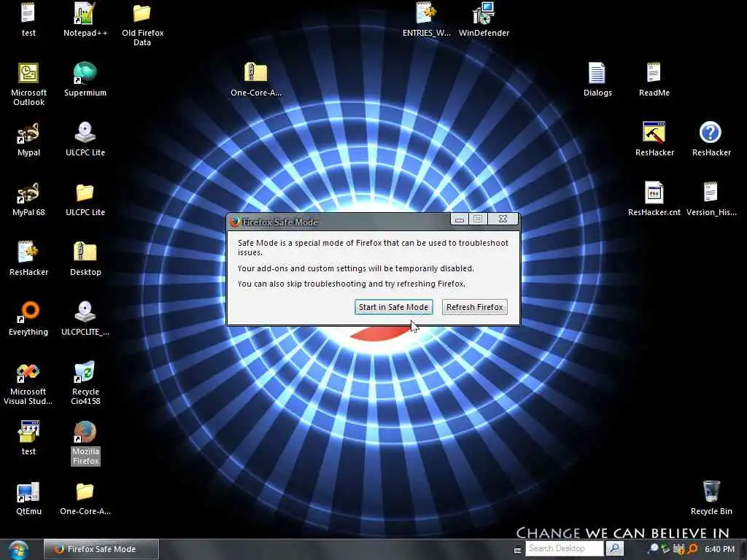
Task: Select the QtEmu desktop shortcut
Action: pyautogui.click(x=28, y=499)
